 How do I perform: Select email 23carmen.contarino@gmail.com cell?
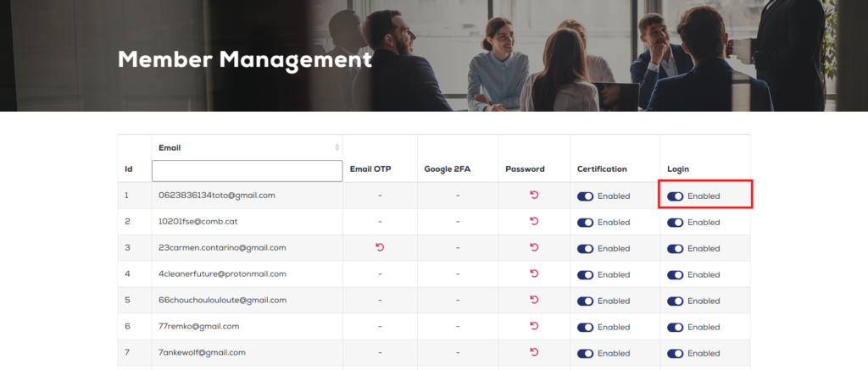247,248
